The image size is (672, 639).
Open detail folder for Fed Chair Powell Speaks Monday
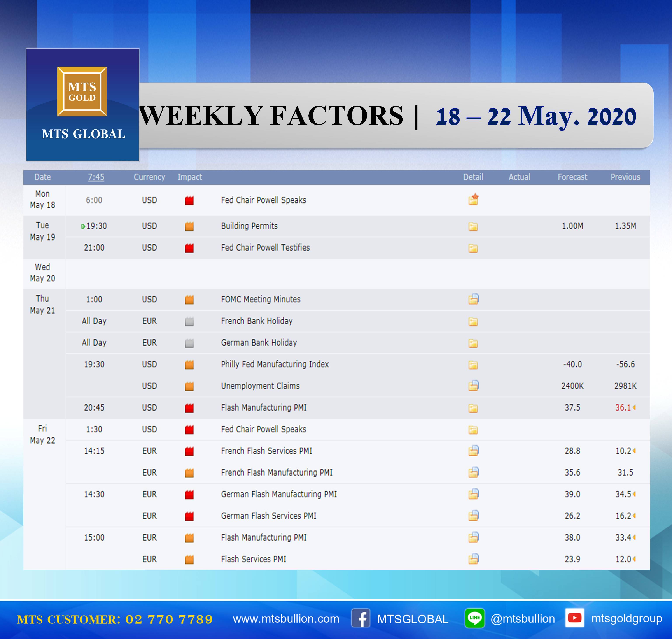[473, 200]
